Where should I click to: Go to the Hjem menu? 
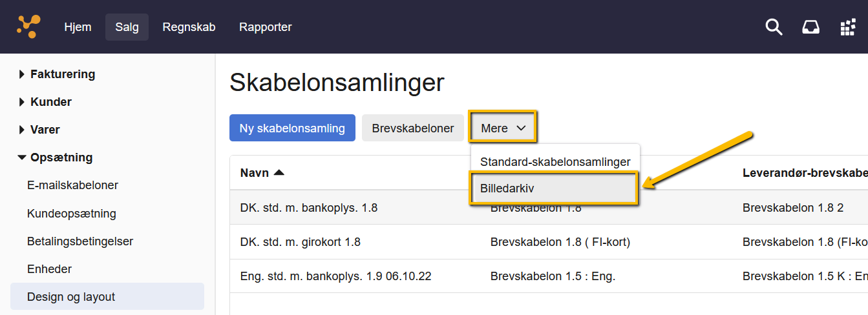pyautogui.click(x=78, y=27)
